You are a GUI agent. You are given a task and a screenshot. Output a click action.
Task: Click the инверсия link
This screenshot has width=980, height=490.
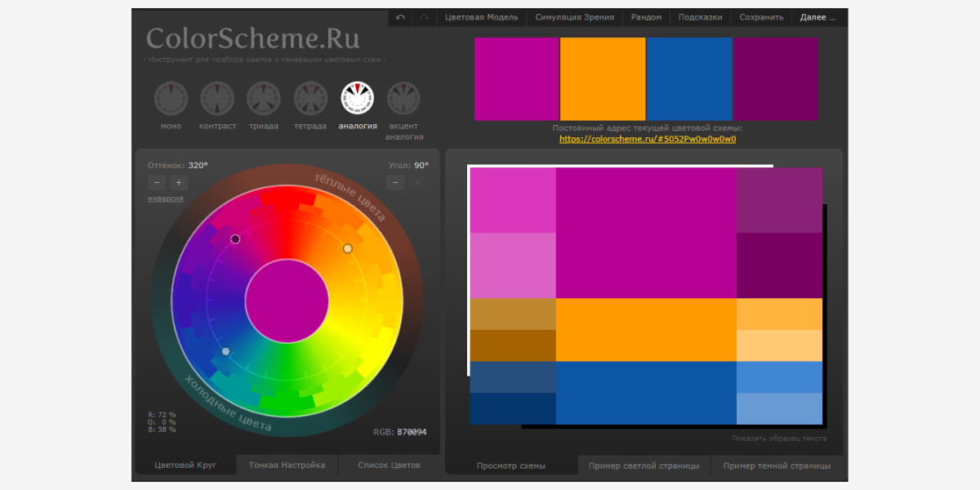tap(165, 198)
